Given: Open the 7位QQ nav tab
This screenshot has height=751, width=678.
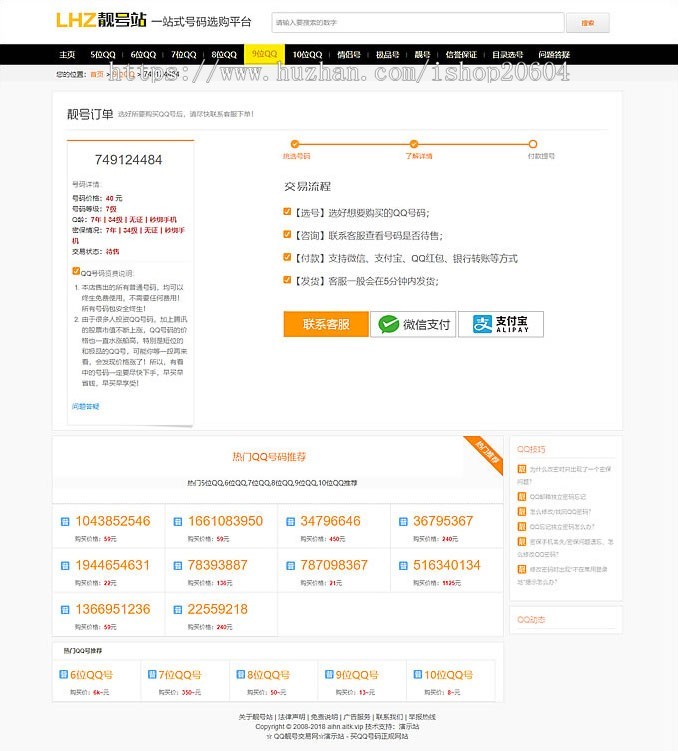Looking at the screenshot, I should click(x=184, y=55).
